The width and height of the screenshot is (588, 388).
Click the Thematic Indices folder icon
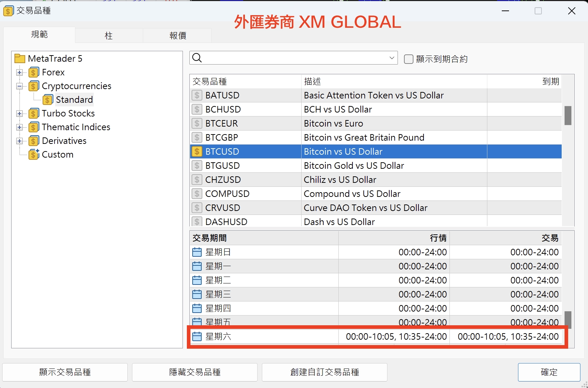point(34,127)
